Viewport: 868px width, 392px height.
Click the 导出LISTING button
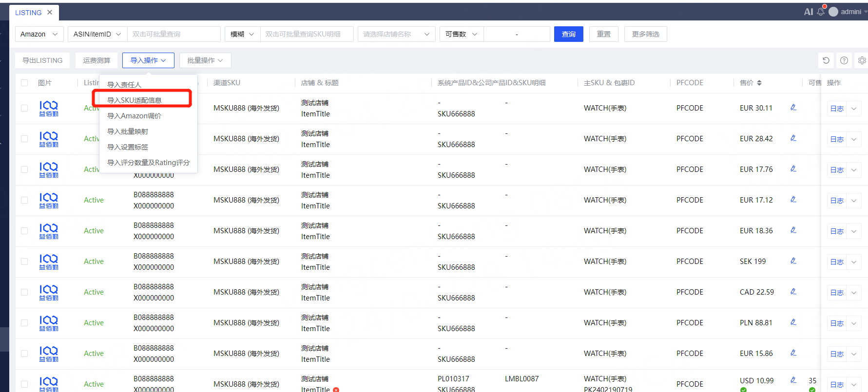point(42,60)
